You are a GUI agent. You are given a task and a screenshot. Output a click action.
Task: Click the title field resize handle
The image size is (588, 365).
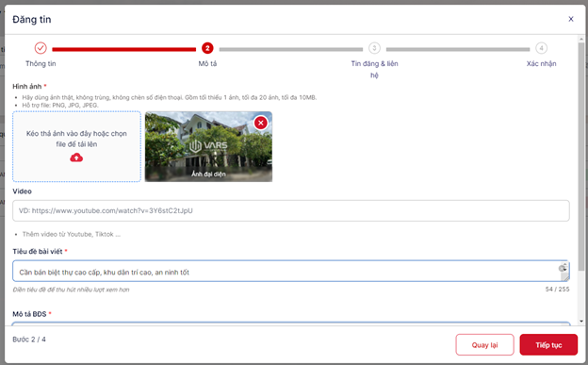(564, 277)
